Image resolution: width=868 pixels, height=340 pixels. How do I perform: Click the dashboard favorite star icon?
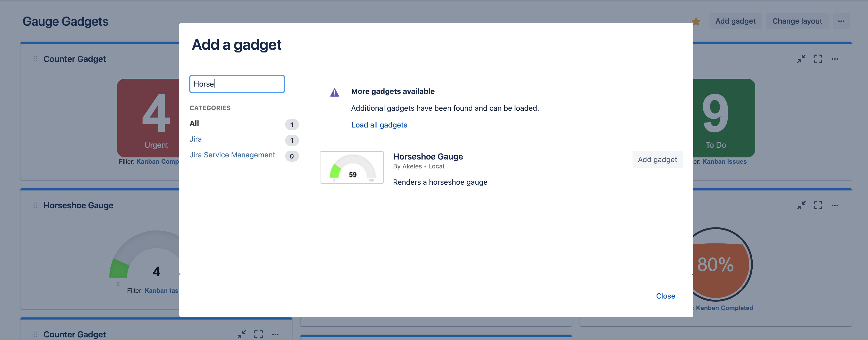(696, 22)
